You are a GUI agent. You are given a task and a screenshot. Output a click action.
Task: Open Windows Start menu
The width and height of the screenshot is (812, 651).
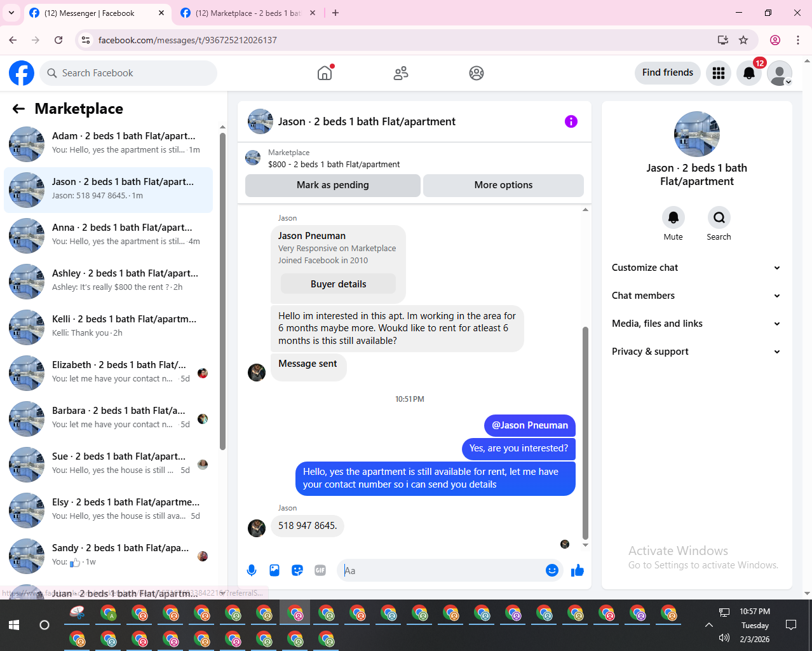(14, 625)
